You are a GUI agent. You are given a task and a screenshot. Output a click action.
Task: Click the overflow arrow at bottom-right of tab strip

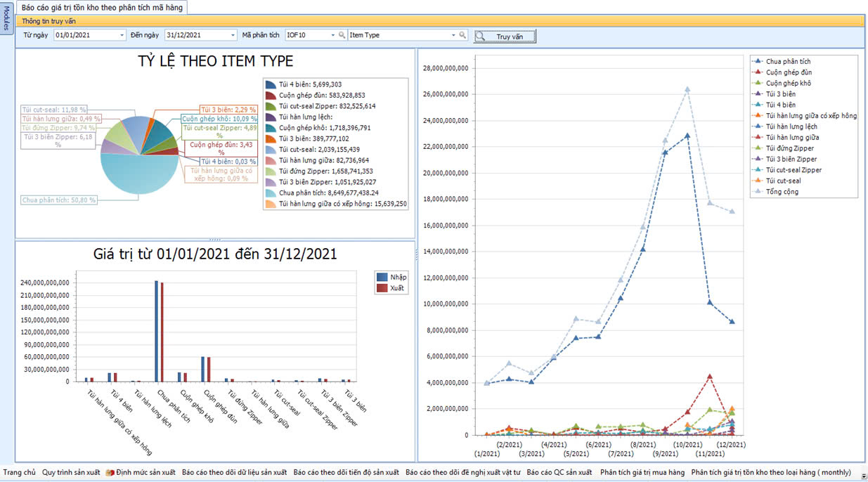864,476
